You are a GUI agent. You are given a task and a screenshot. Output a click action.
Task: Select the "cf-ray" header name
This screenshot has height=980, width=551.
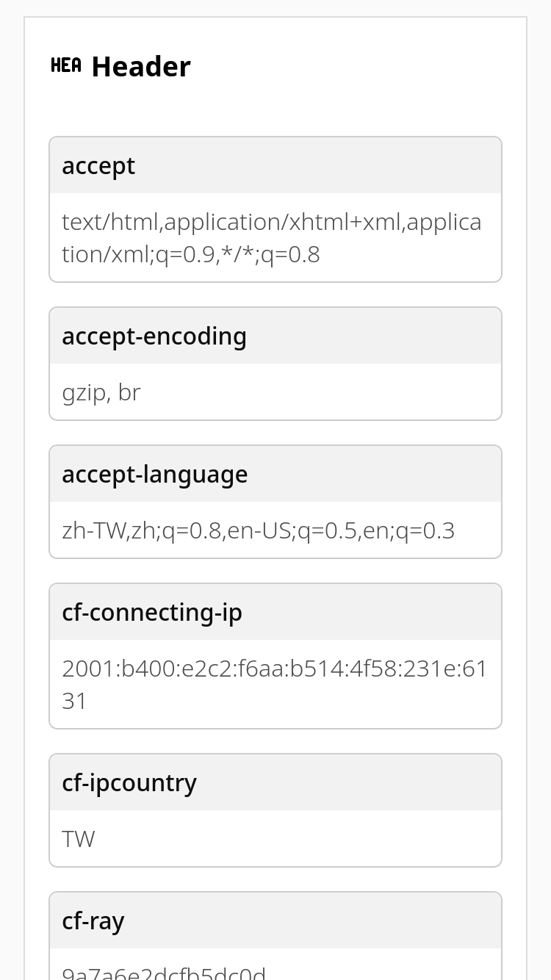[x=93, y=921]
